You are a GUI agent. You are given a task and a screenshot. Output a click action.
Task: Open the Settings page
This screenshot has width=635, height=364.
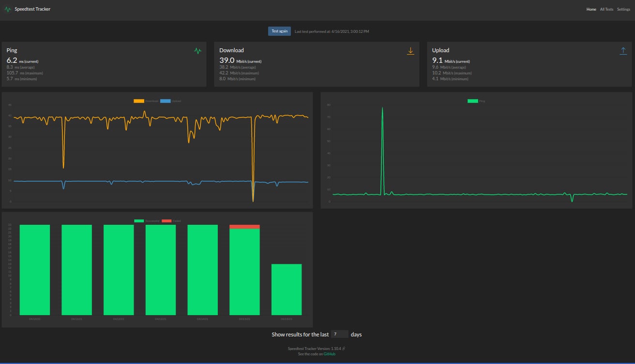pos(623,9)
